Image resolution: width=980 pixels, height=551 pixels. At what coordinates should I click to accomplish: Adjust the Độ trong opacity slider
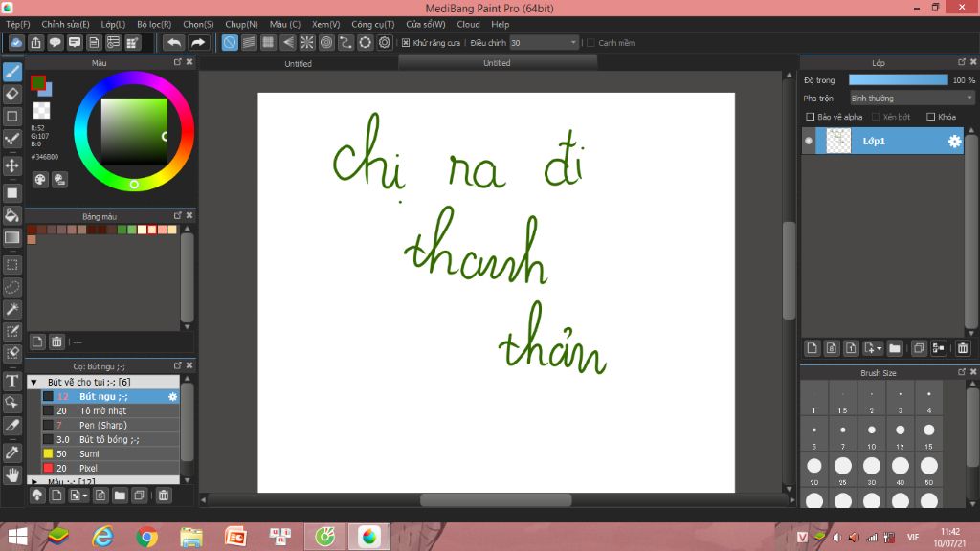898,80
